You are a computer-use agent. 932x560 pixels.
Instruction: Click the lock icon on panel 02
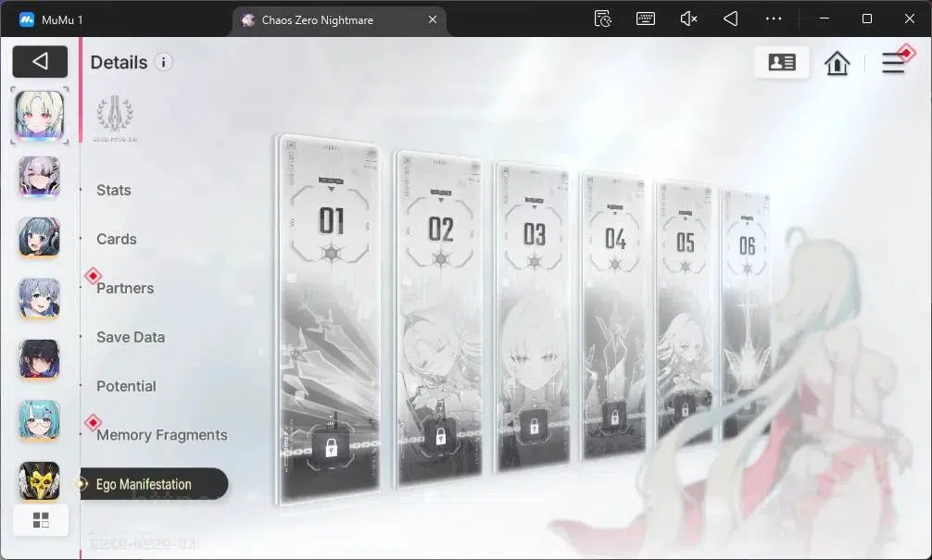(x=440, y=438)
